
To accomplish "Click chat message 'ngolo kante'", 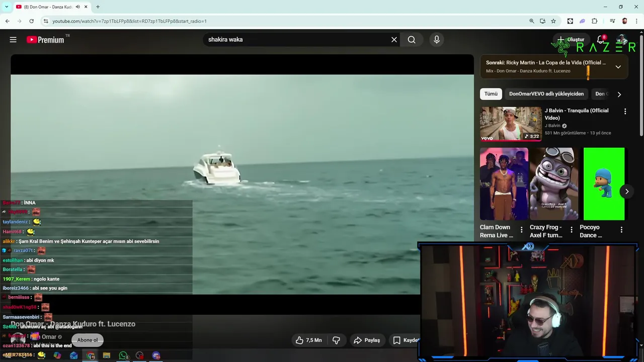I will pyautogui.click(x=46, y=279).
